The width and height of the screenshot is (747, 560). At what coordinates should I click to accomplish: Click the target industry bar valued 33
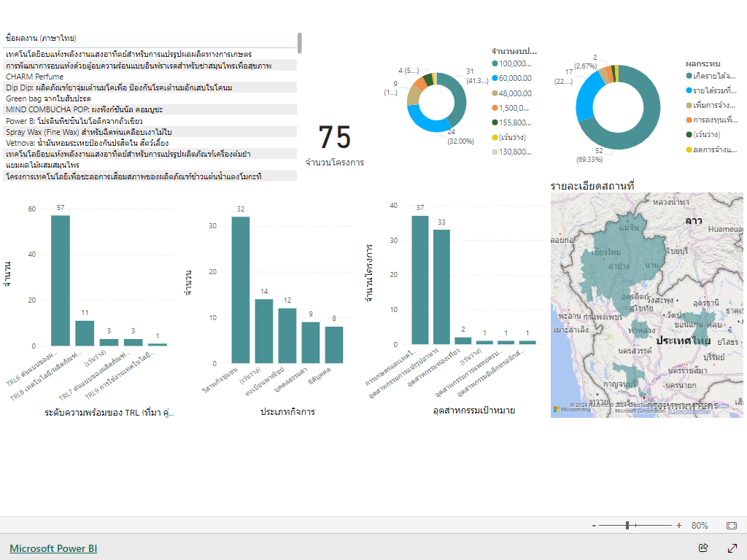click(x=441, y=287)
